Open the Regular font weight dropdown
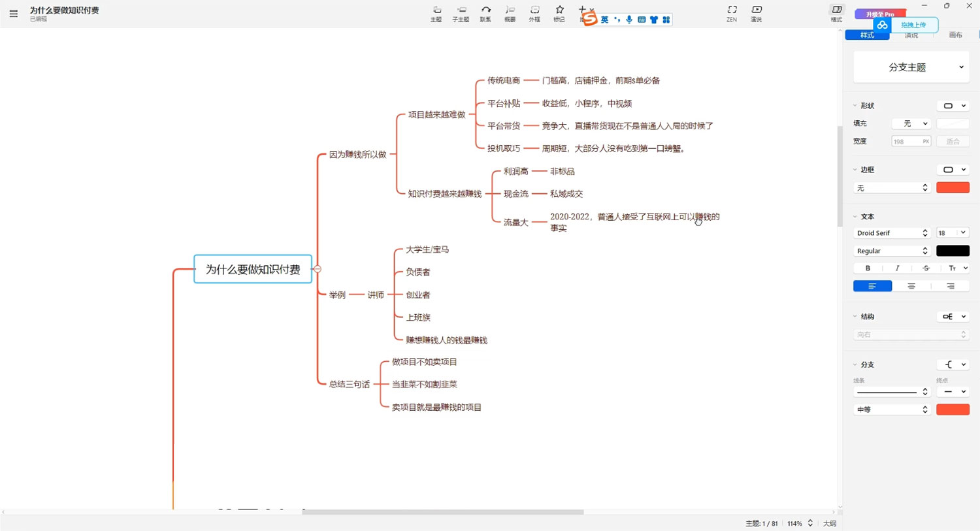This screenshot has width=980, height=531. tap(892, 251)
